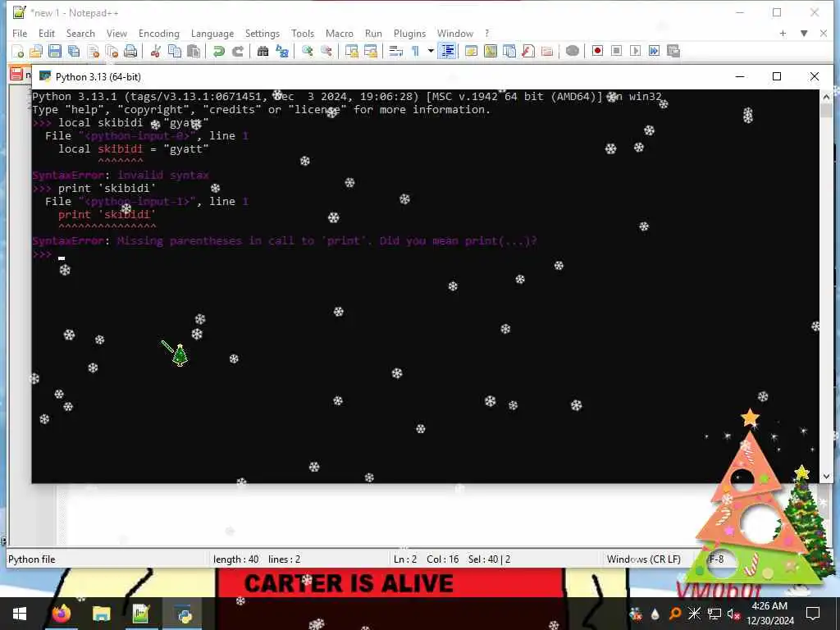The image size is (840, 630).
Task: Expand the show-characters dropdown arrow
Action: pos(430,52)
